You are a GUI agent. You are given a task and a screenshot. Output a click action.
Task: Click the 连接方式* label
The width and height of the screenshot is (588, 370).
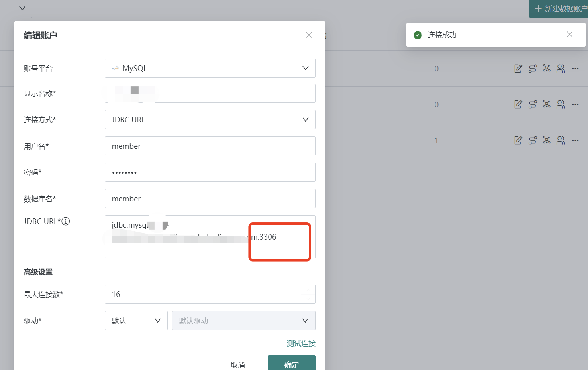tap(40, 120)
